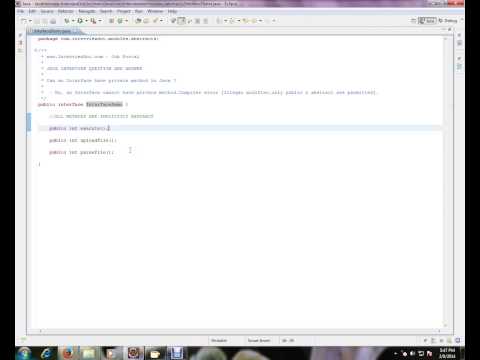
Task: Click the New file toolbar icon
Action: point(24,21)
